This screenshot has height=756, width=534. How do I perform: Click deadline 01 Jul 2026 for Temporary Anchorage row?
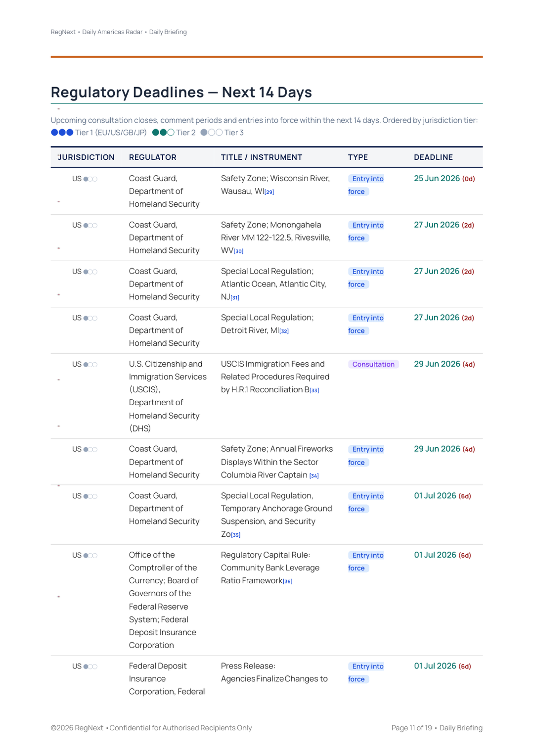443,496
